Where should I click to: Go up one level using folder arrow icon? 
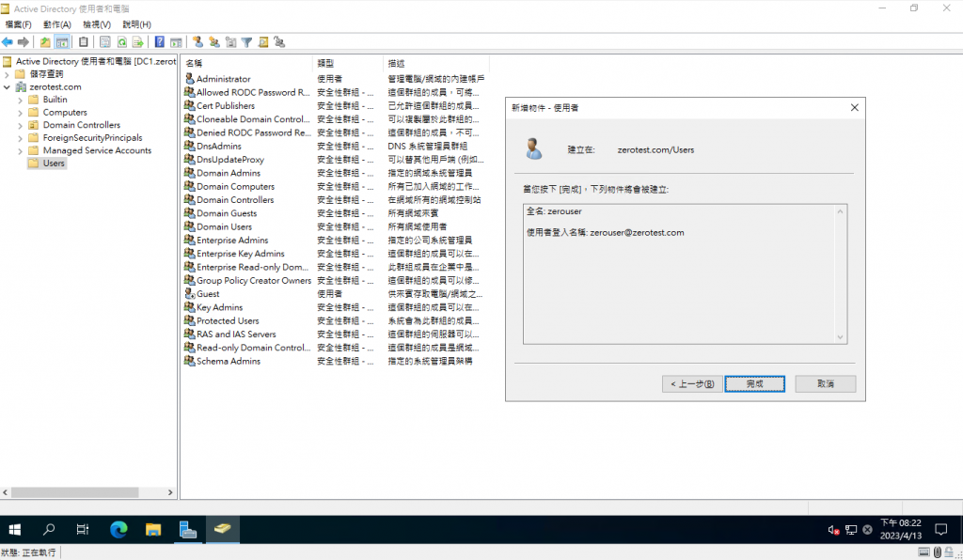(45, 42)
